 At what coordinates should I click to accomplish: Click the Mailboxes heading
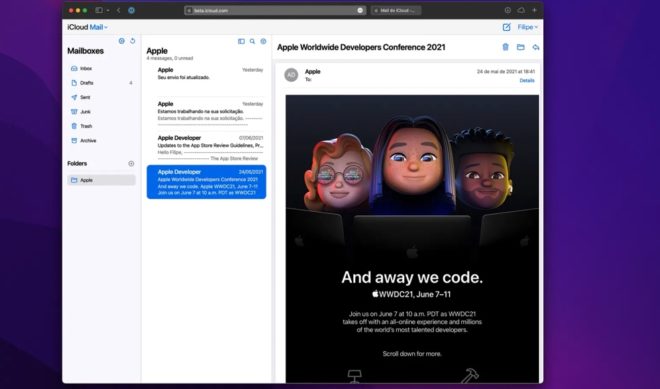point(85,51)
